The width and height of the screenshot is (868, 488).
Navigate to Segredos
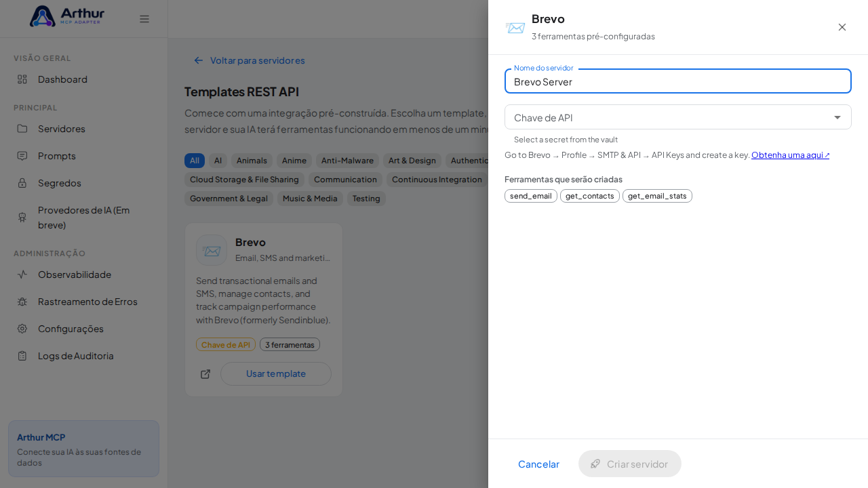tap(83, 183)
